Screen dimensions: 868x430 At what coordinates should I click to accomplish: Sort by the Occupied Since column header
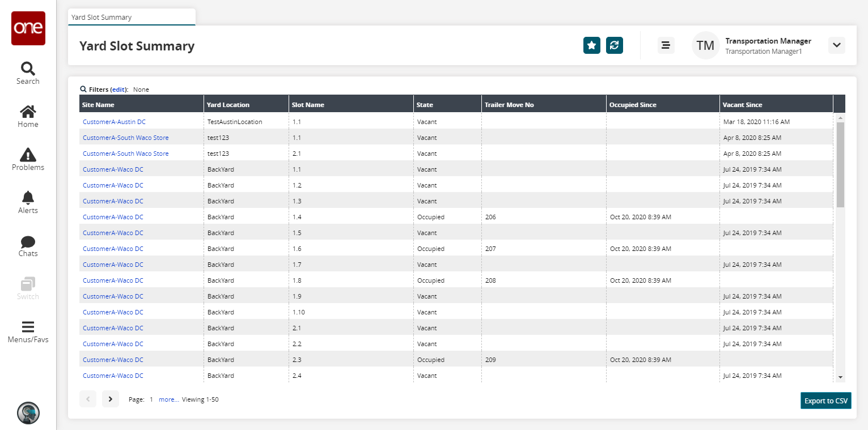pyautogui.click(x=663, y=105)
